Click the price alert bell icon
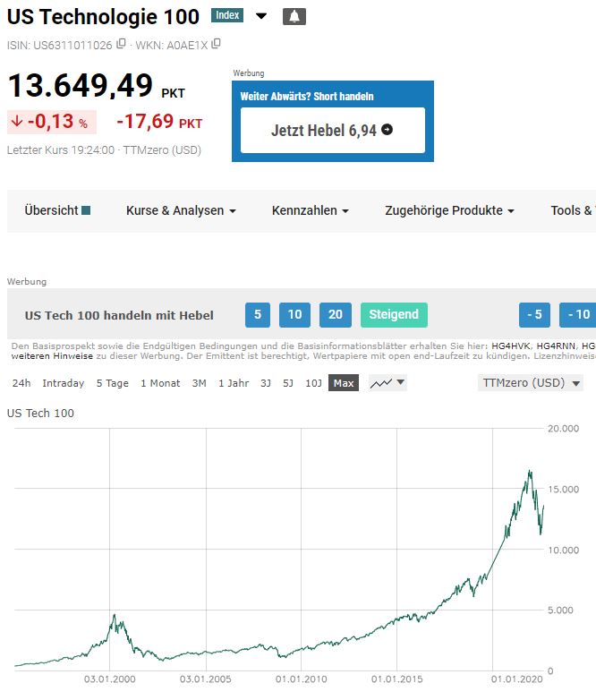Viewport: 596px width, 700px height. (x=294, y=16)
